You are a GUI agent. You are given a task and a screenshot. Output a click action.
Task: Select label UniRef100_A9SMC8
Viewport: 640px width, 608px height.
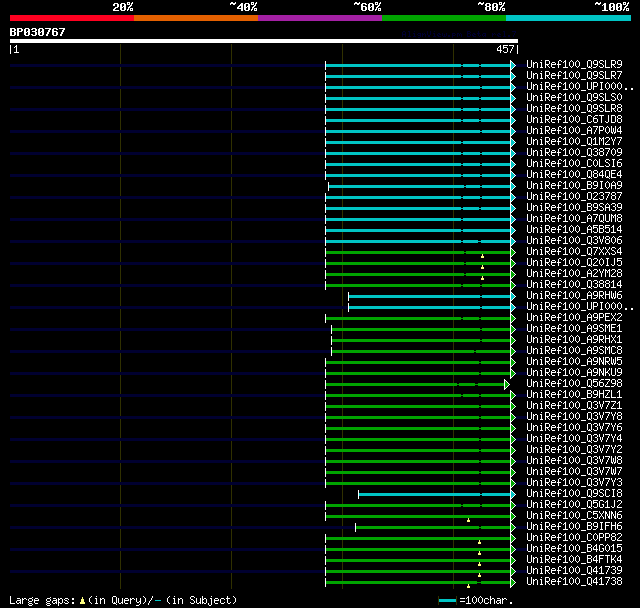[x=574, y=351]
